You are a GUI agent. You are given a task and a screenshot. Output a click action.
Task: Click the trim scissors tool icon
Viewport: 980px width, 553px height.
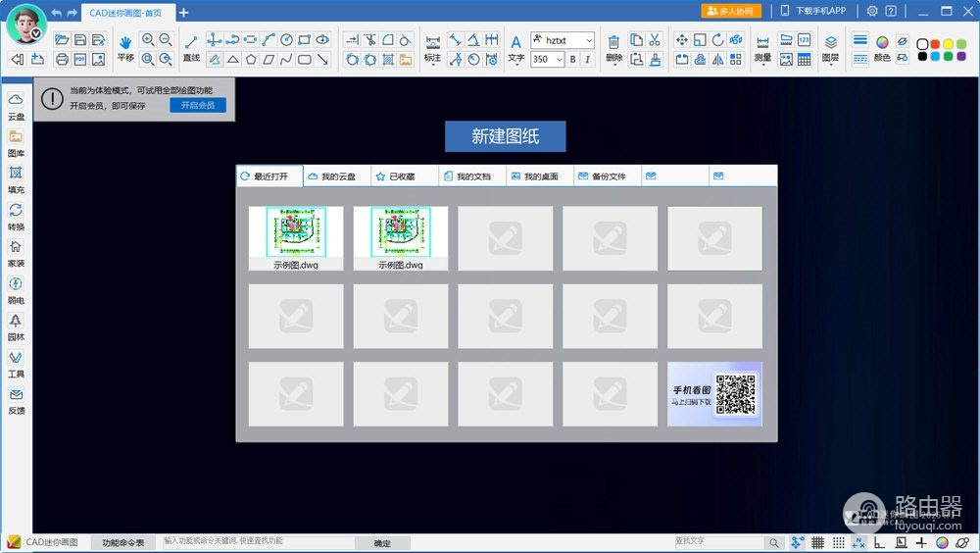370,40
